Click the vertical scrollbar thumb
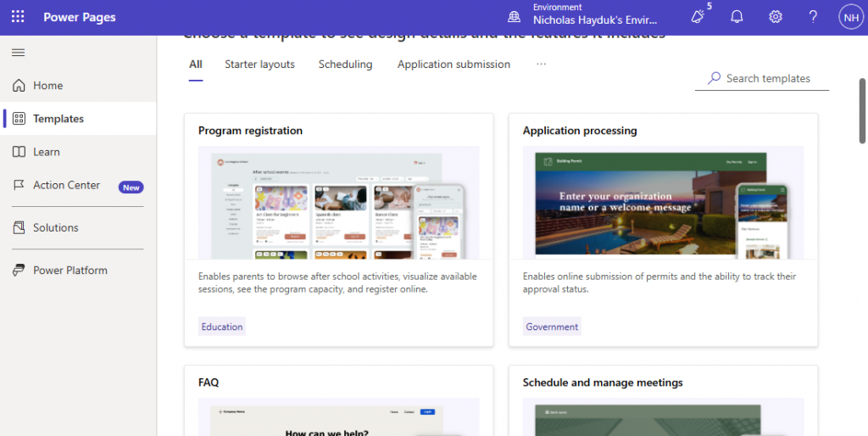 862,110
